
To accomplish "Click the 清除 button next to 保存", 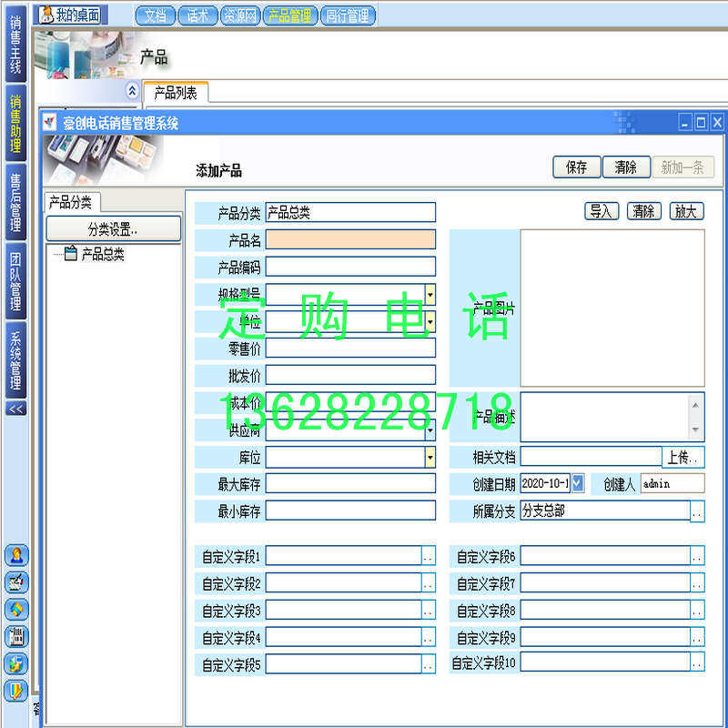I will pos(626,167).
